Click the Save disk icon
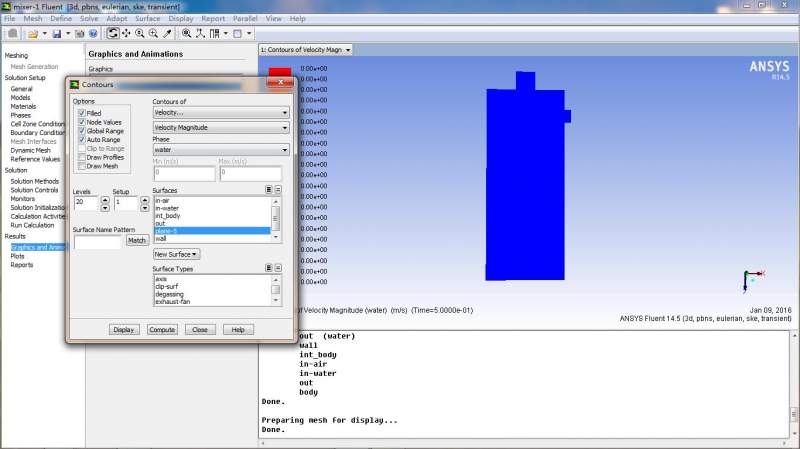800x449 pixels. click(57, 34)
